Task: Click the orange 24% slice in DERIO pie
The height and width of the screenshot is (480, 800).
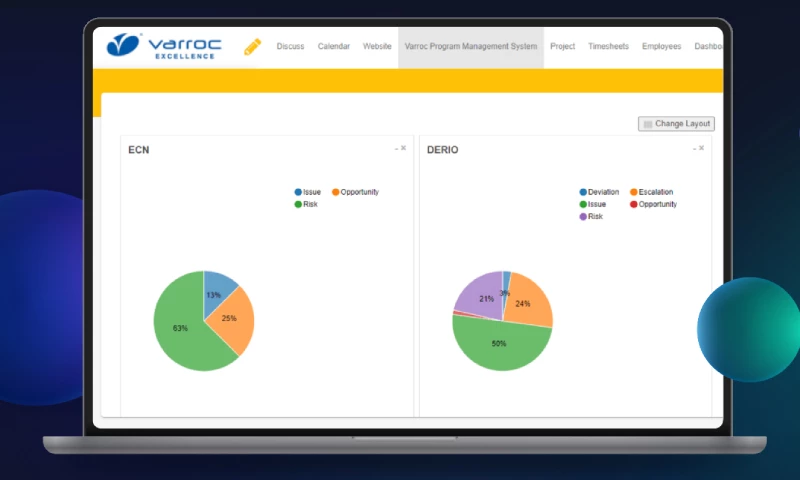Action: pos(528,300)
